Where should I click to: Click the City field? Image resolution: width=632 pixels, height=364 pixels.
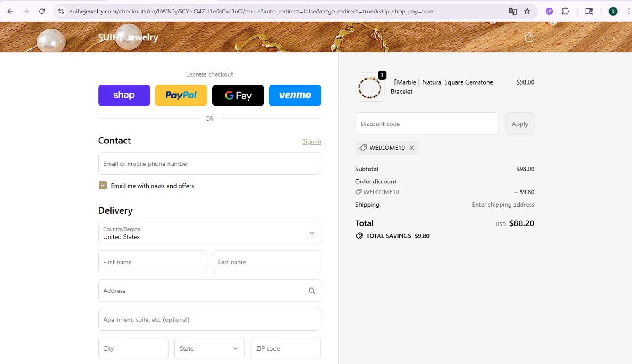pos(133,348)
